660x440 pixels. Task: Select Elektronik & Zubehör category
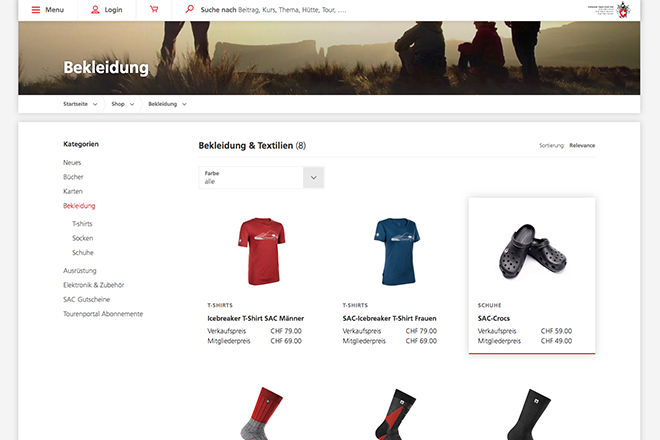coord(93,285)
